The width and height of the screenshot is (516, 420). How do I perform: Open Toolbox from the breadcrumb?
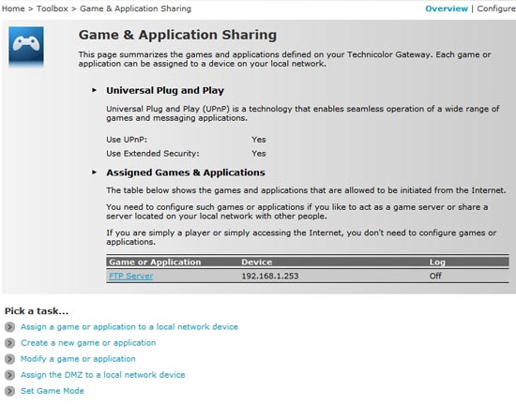point(53,8)
